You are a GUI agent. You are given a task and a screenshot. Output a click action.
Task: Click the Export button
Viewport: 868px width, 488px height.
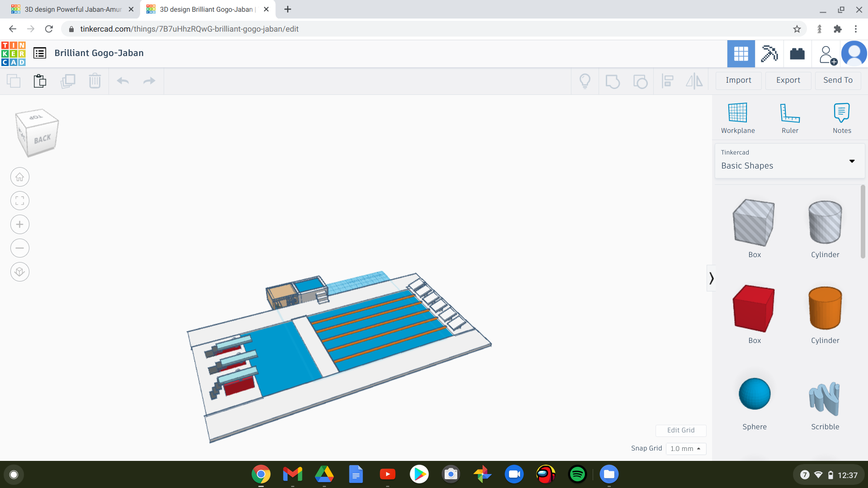[788, 80]
